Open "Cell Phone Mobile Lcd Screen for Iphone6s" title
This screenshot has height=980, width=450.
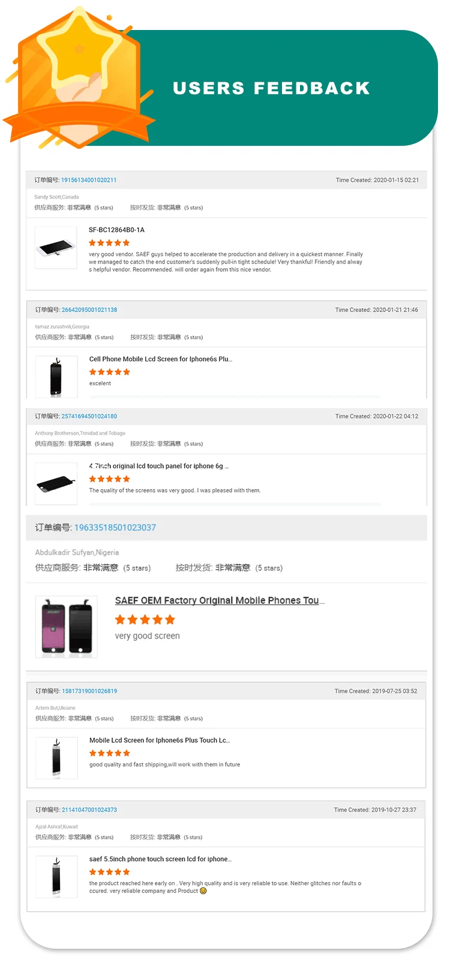pos(160,359)
